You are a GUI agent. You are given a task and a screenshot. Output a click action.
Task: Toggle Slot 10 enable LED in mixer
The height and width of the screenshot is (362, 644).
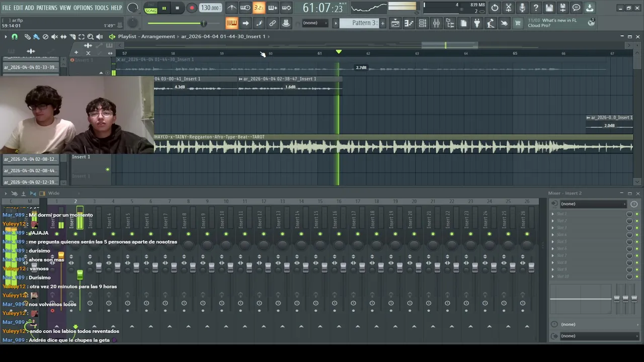(637, 277)
